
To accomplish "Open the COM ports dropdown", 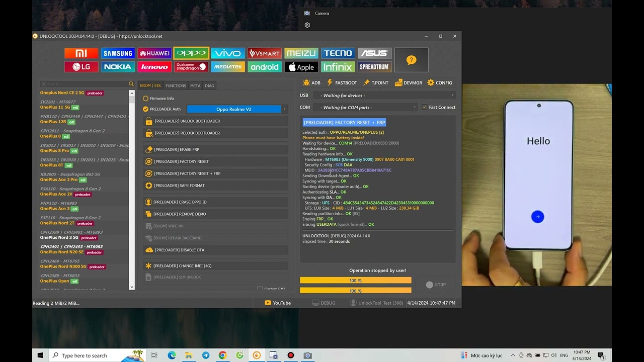I will point(365,107).
